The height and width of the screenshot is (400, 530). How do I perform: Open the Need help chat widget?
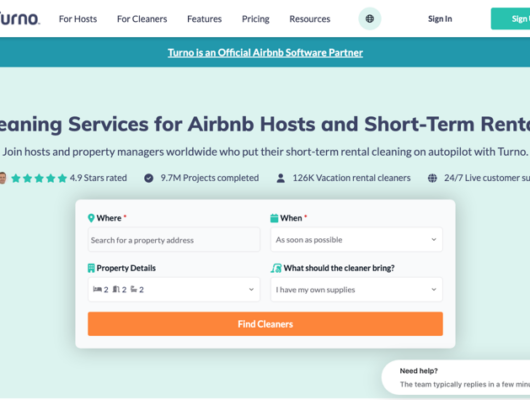pyautogui.click(x=456, y=377)
